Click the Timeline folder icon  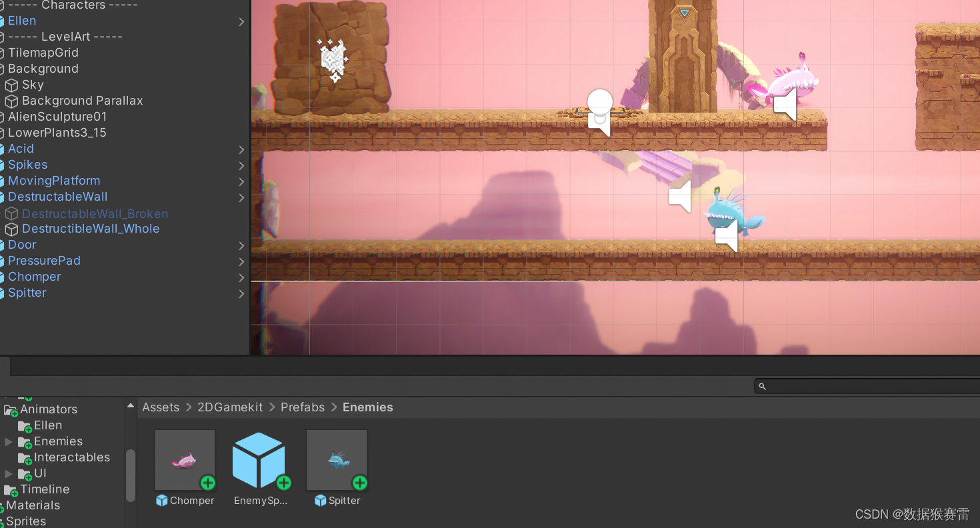(x=11, y=490)
